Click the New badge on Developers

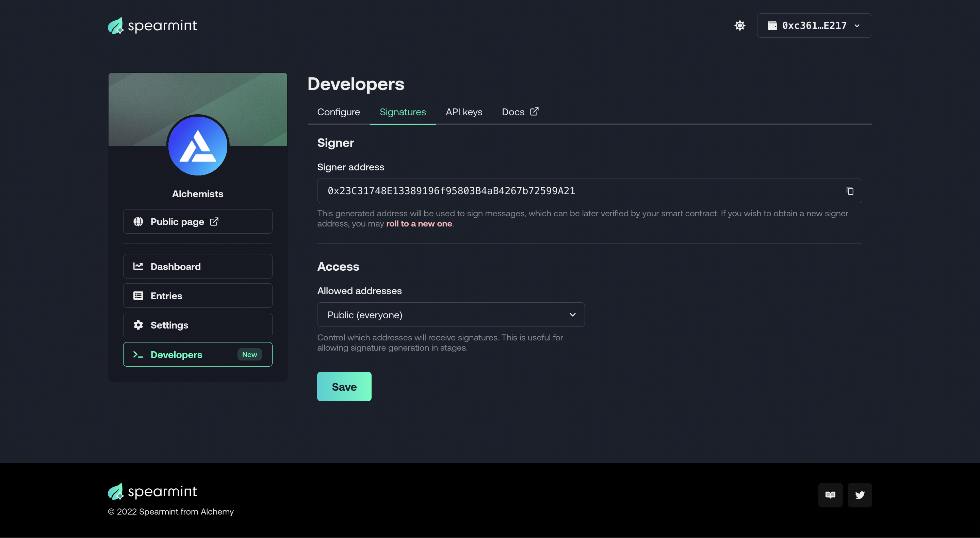point(249,354)
